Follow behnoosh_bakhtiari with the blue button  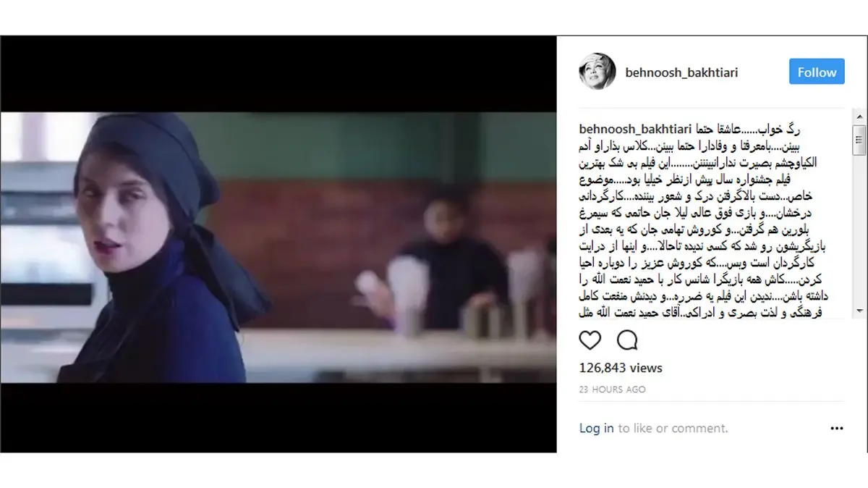(817, 72)
